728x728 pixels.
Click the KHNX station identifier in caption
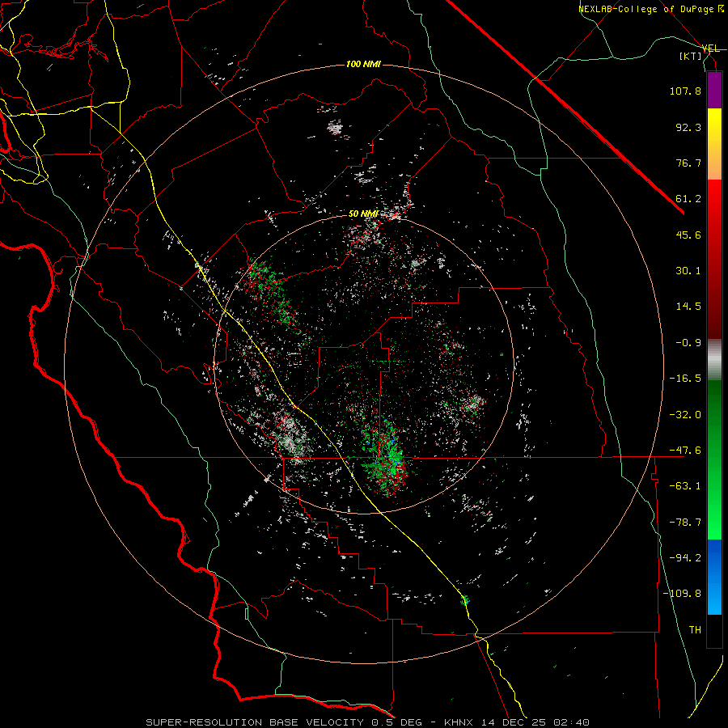[x=460, y=722]
